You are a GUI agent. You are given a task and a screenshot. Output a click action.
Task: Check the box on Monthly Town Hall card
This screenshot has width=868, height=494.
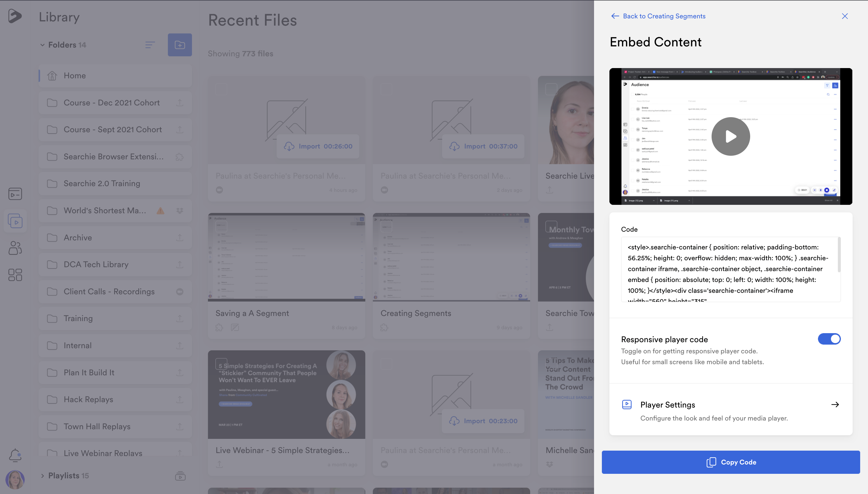click(551, 227)
